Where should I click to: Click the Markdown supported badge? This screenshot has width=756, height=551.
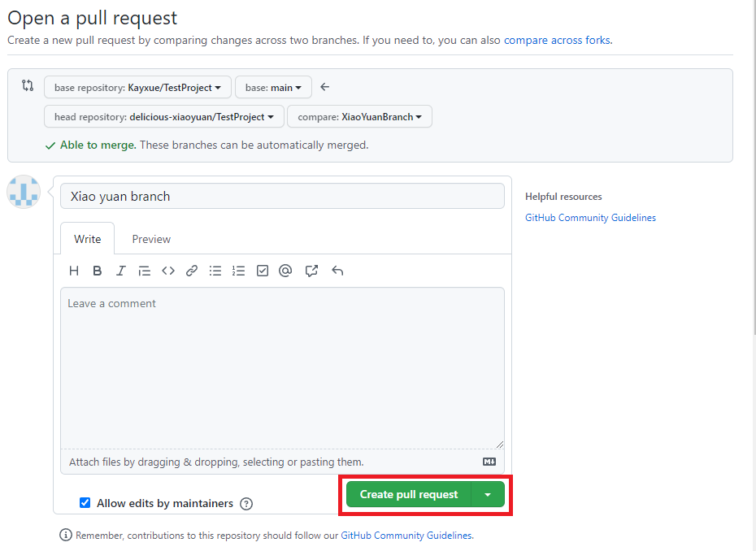coord(489,462)
